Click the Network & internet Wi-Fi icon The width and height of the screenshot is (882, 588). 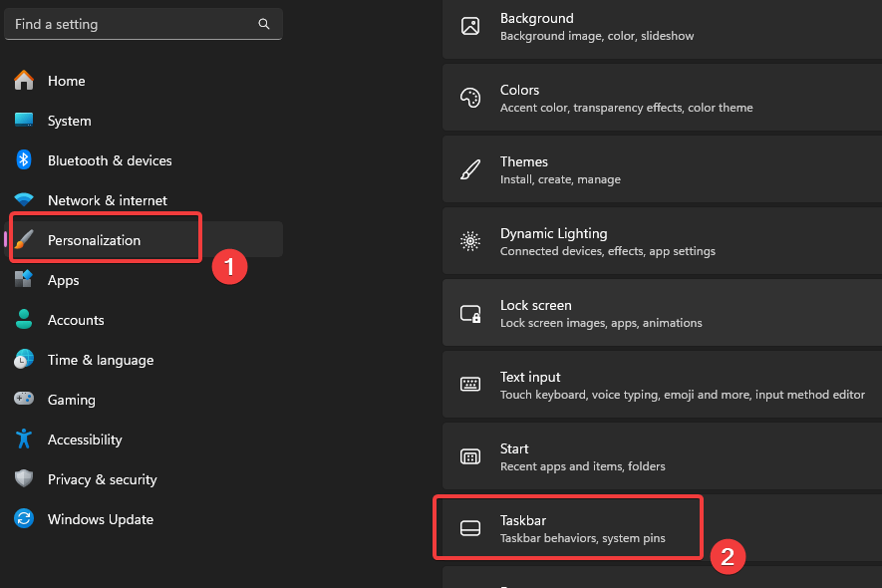click(24, 200)
